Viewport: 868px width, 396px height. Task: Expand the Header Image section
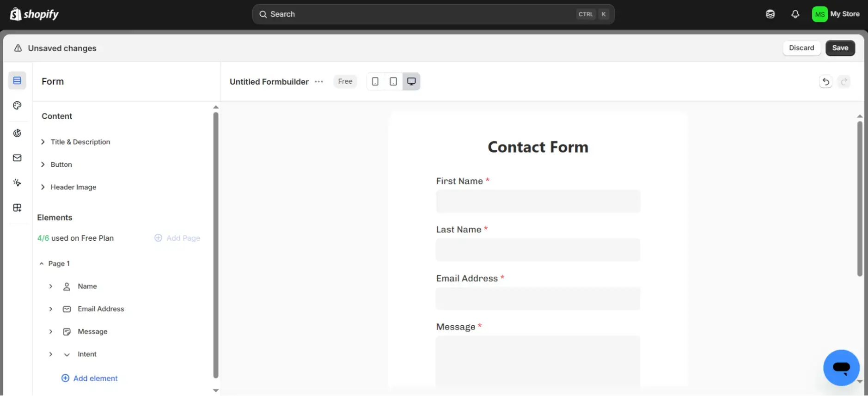pyautogui.click(x=43, y=187)
